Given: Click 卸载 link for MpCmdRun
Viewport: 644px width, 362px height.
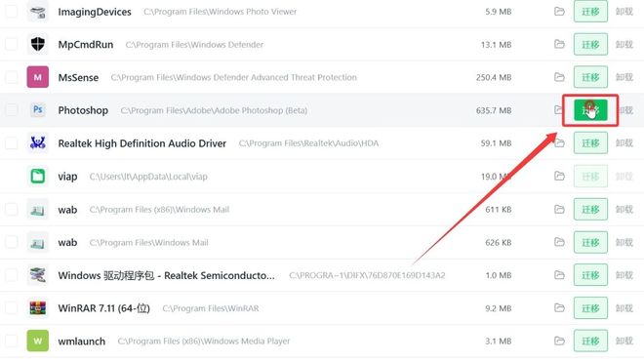Looking at the screenshot, I should click(624, 44).
